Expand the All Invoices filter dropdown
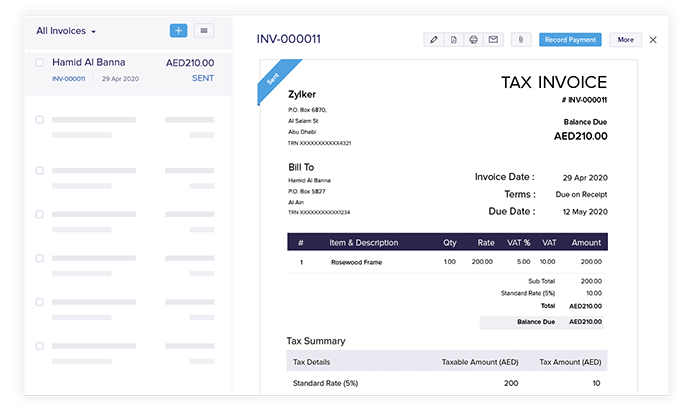Image resolution: width=691 pixels, height=408 pixels. pyautogui.click(x=66, y=31)
